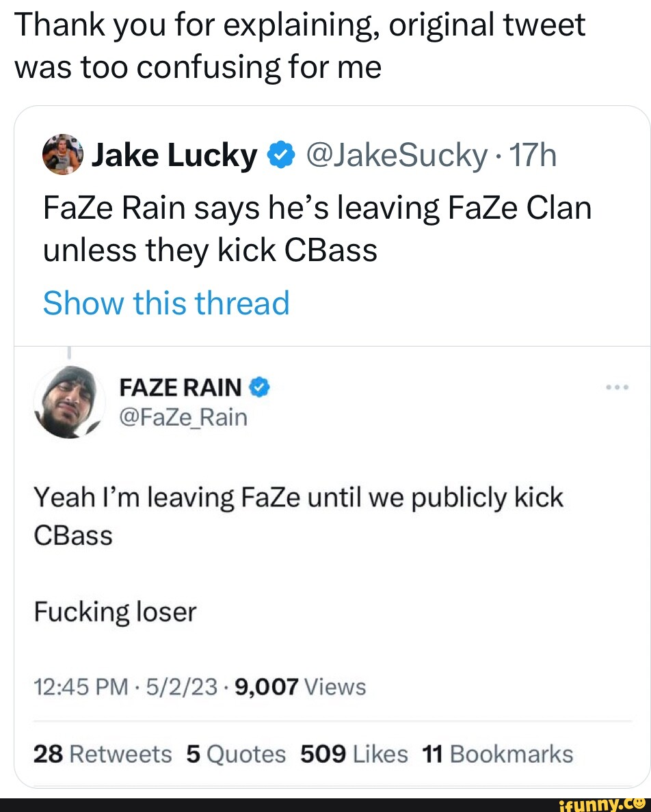Image resolution: width=651 pixels, height=812 pixels.
Task: Click the @FaZe_Rain username handle
Action: click(x=184, y=417)
